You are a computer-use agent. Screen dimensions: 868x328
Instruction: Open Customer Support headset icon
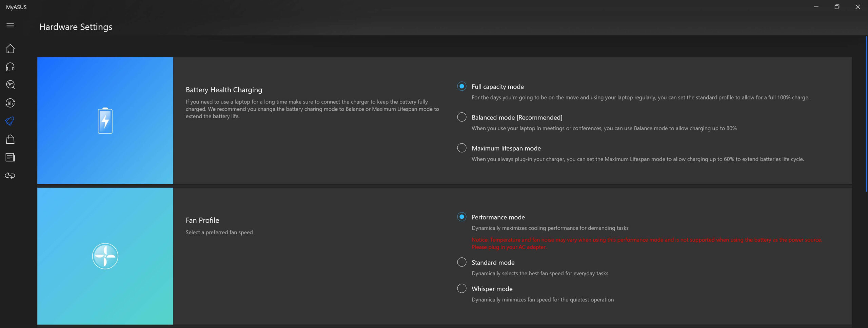coord(10,67)
